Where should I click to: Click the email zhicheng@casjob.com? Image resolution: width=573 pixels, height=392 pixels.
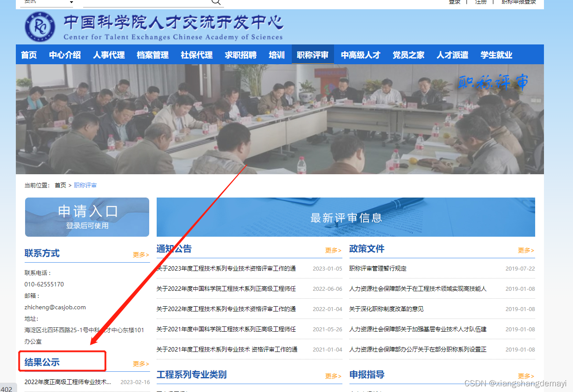55,307
